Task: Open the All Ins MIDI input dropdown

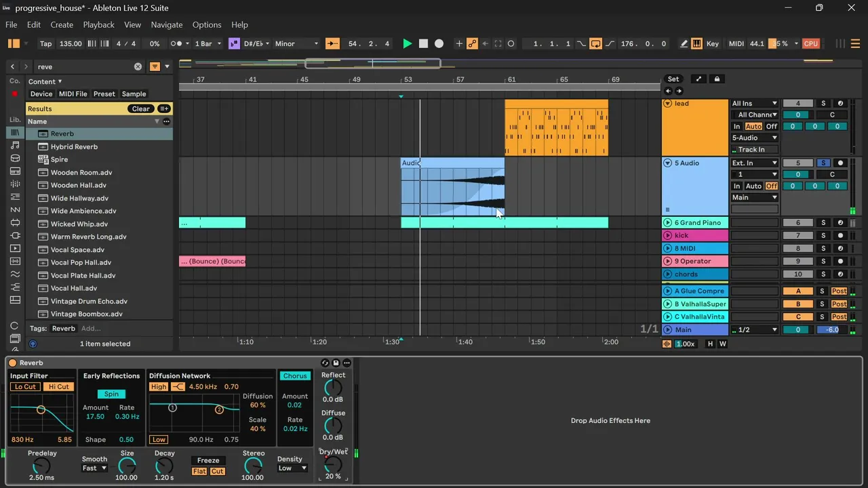Action: 755,104
